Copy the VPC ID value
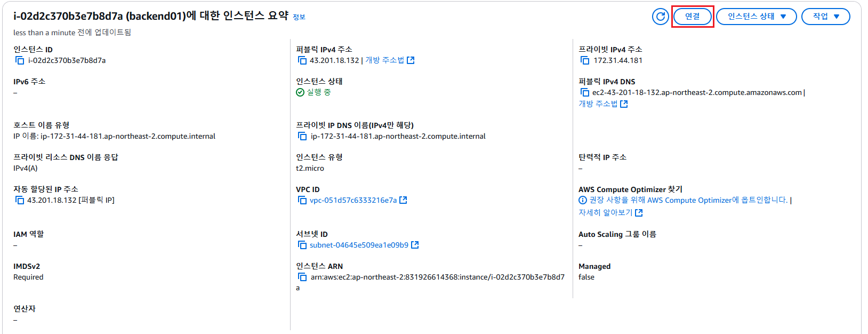 [302, 200]
